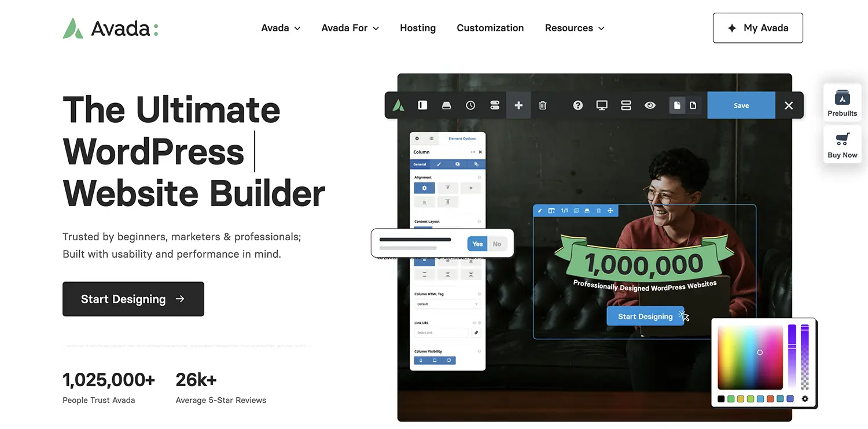Viewport: 868px width, 429px height.
Task: Click the gear tab in the Column panel
Action: point(417,138)
